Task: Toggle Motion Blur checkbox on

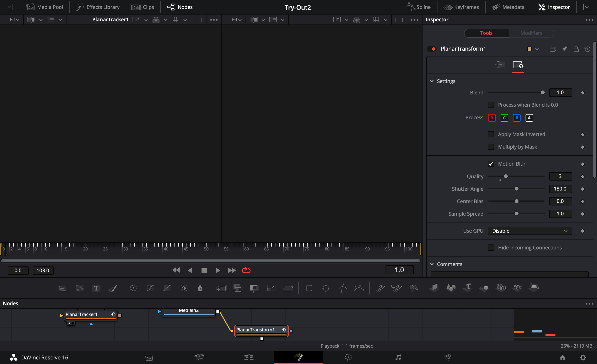Action: coord(491,164)
